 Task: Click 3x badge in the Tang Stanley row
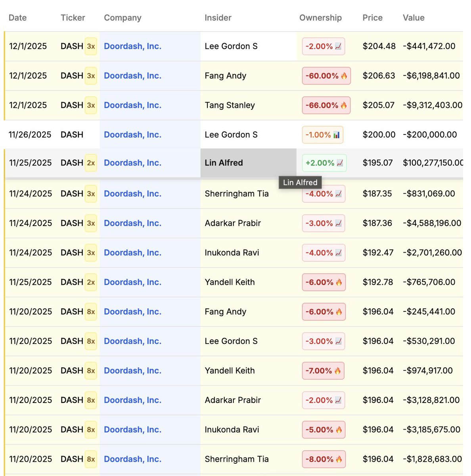pos(91,105)
